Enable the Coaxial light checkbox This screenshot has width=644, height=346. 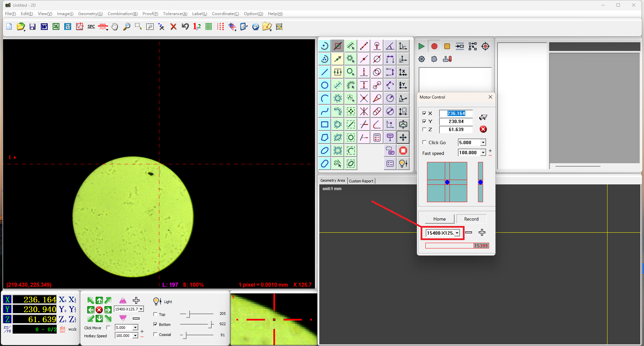tap(155, 334)
